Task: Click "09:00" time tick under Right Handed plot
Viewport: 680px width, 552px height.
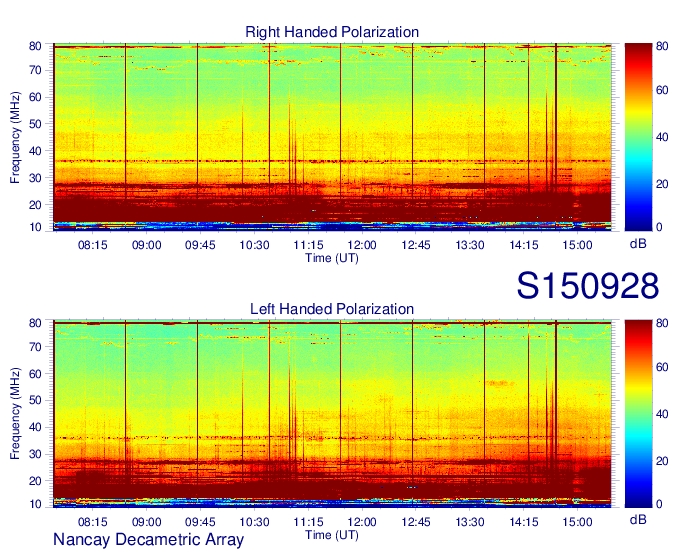Action: pos(147,245)
